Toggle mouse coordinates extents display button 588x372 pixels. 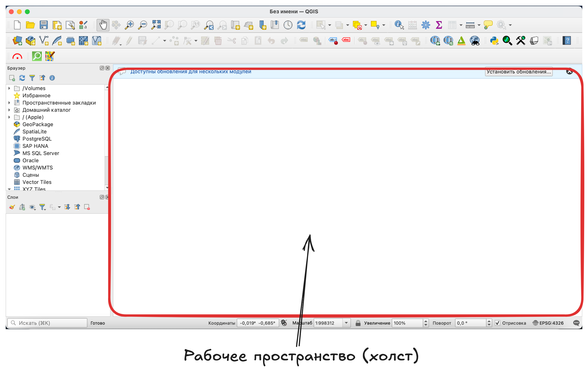pyautogui.click(x=284, y=323)
